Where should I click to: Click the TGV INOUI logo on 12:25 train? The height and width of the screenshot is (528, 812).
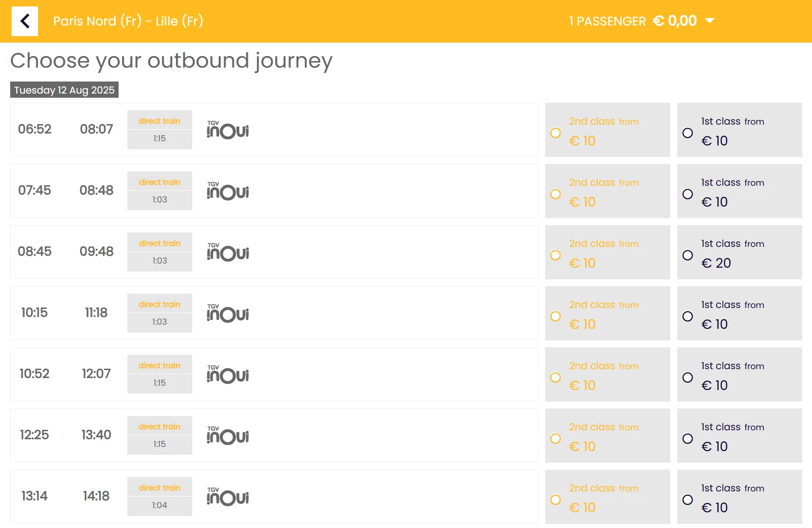click(227, 435)
